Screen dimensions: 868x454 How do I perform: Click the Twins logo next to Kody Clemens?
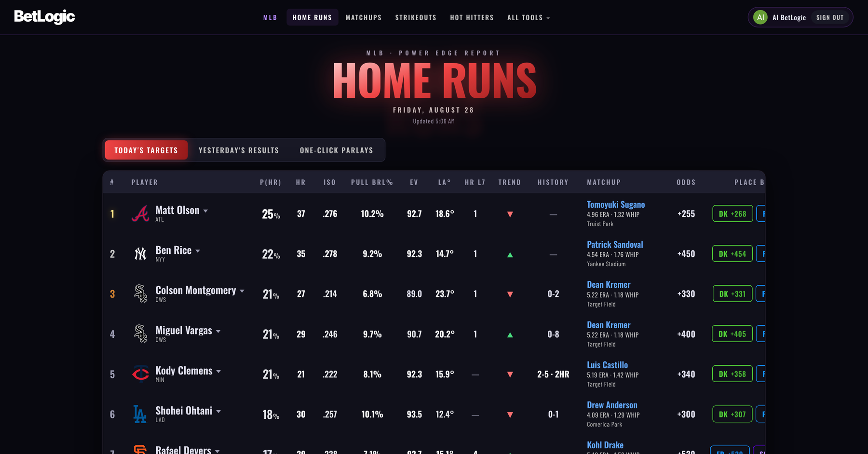click(140, 374)
